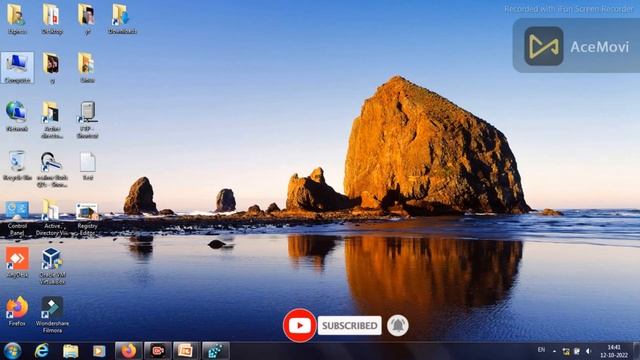
Task: Launch Internet Explorer from the taskbar
Action: [42, 351]
